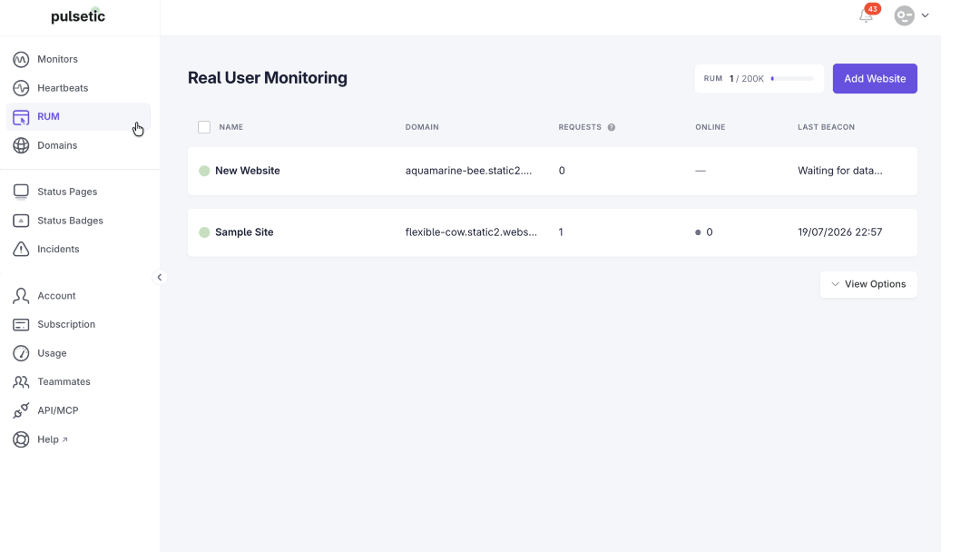Click the Real User Monitoring heading

pyautogui.click(x=268, y=78)
